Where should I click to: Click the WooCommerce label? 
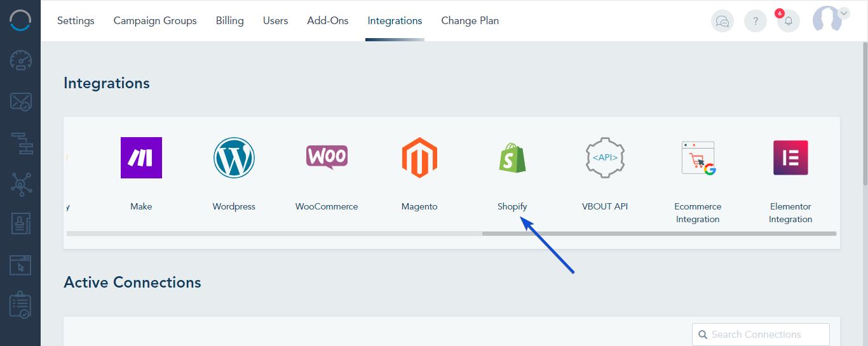[327, 206]
